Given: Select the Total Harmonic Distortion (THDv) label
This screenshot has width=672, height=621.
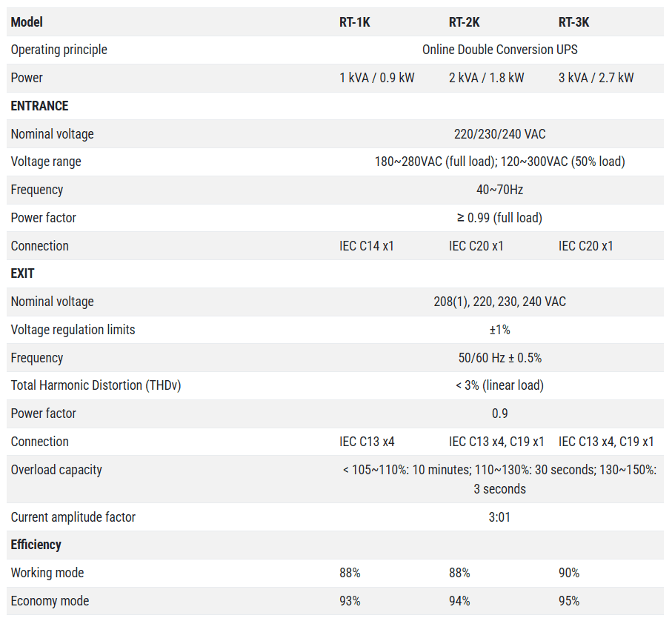Looking at the screenshot, I should coord(96,385).
